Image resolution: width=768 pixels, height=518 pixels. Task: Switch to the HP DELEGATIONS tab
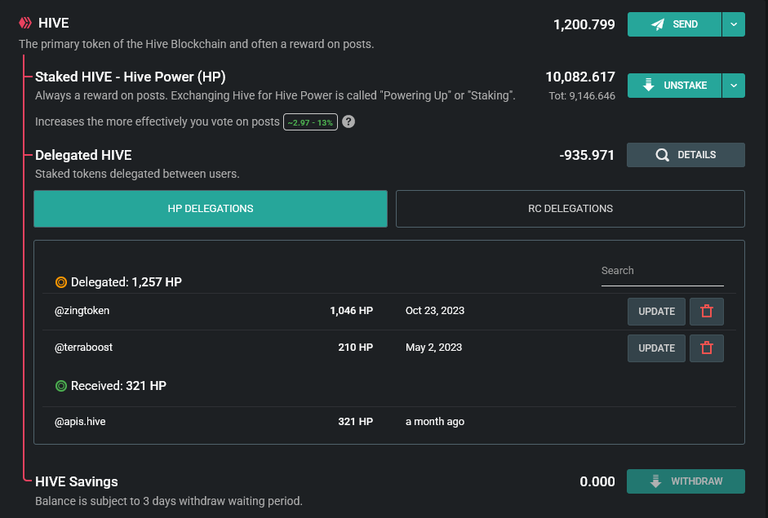211,209
